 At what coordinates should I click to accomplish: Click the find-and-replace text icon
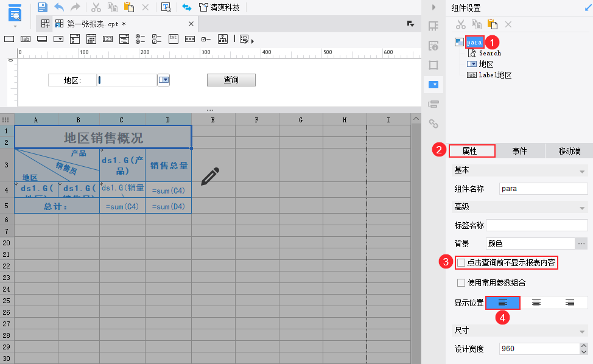[x=166, y=7]
